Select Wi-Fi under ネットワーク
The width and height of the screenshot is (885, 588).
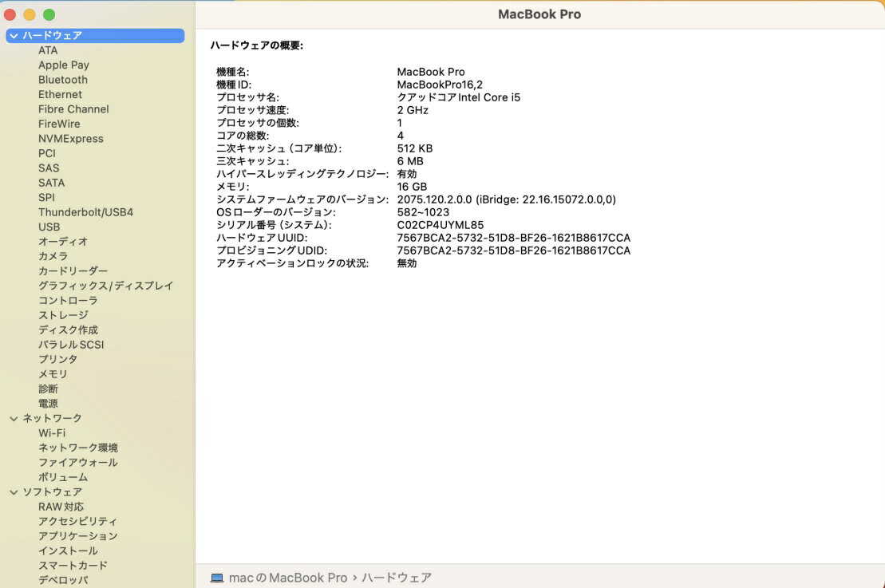(x=52, y=433)
